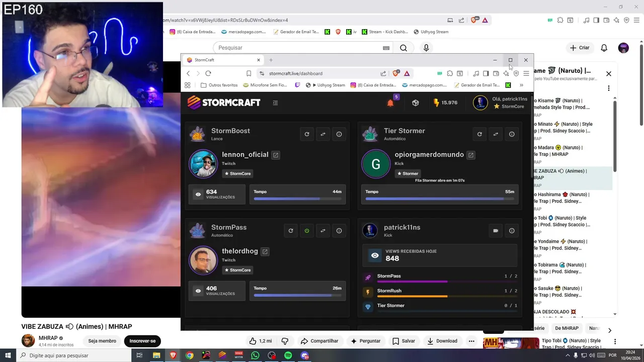Open the Udhyog Stream bookmark
Screen dimensions: 644x362
click(x=325, y=85)
